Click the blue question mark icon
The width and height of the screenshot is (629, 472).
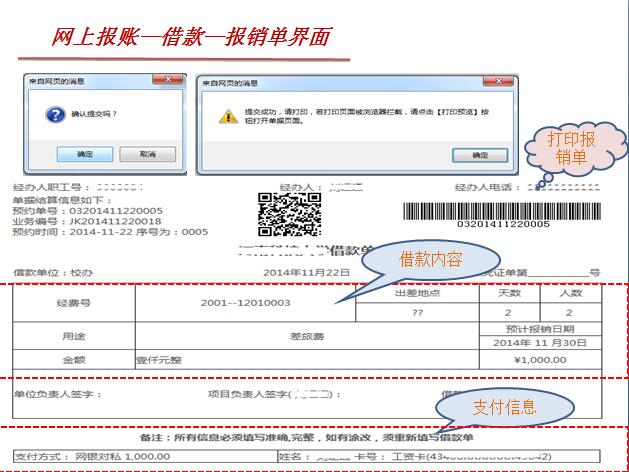(x=51, y=115)
